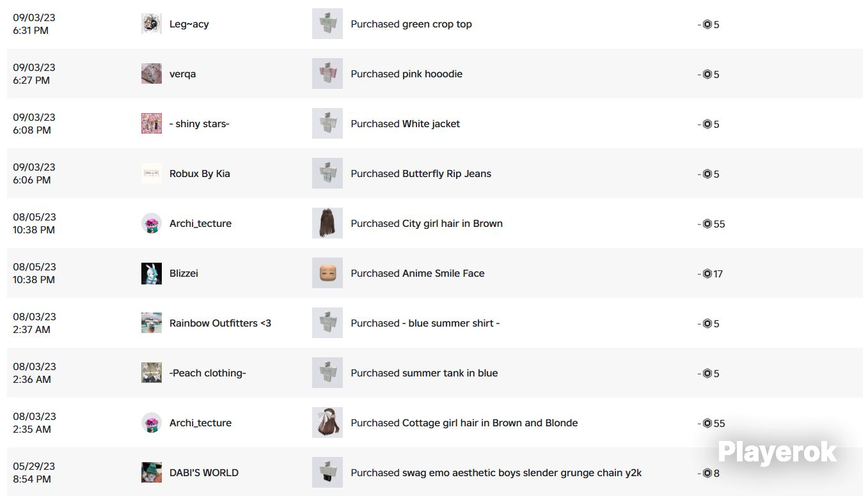Click the -Peach clothing- group avatar
This screenshot has height=496, width=868.
coord(152,373)
